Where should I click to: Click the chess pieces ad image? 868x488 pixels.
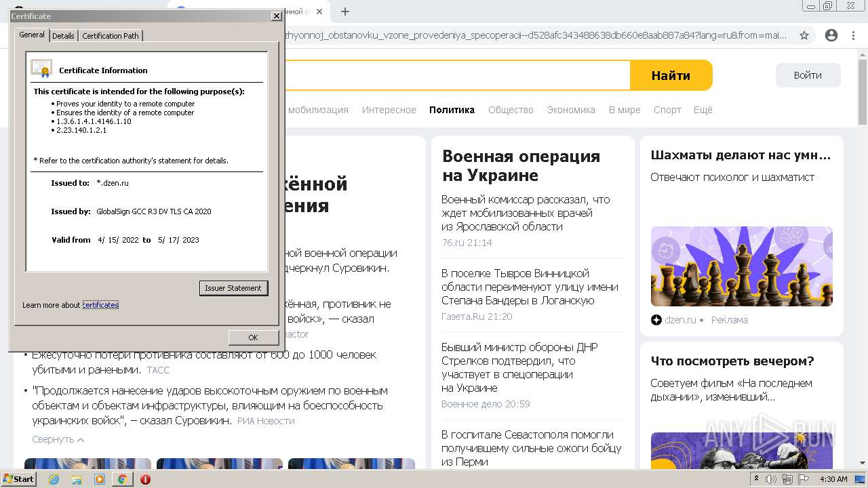tap(742, 266)
